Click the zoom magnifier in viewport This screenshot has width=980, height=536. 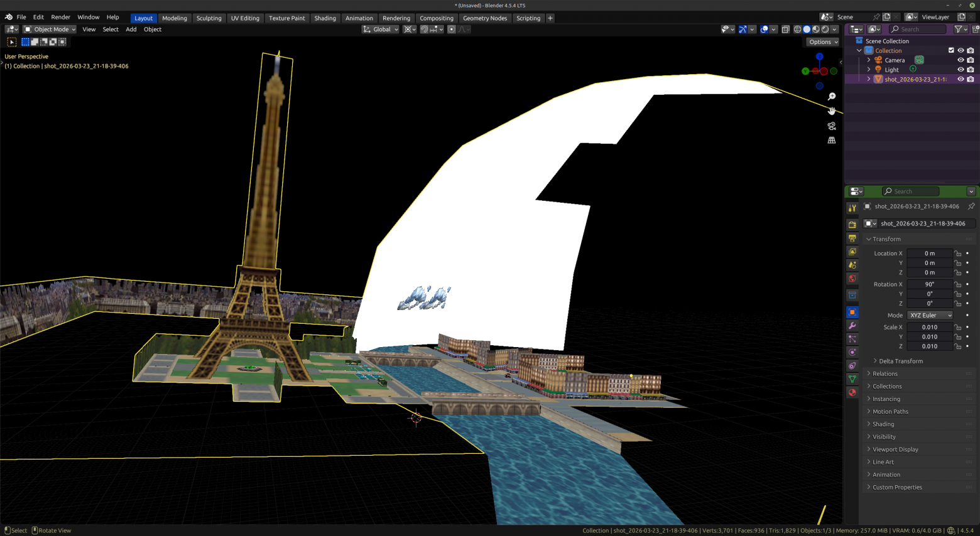(832, 97)
